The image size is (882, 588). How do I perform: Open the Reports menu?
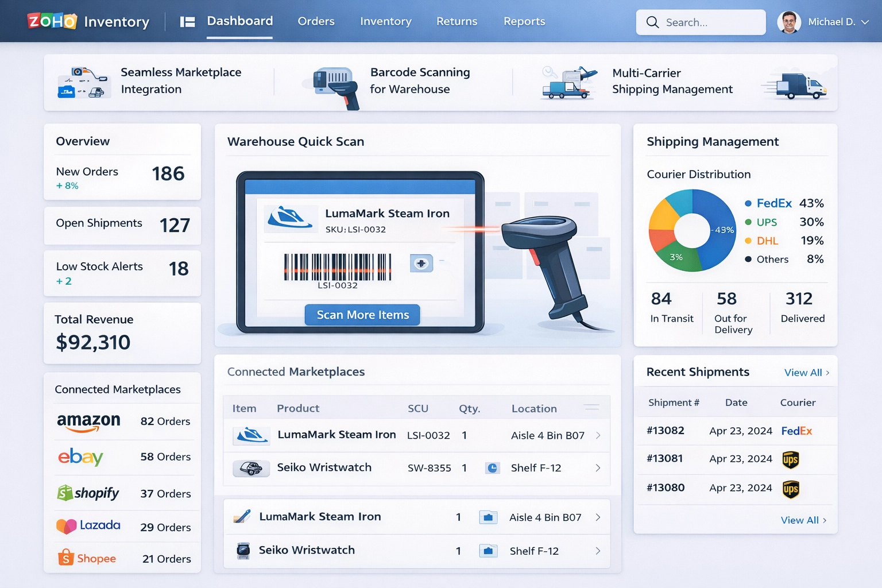[524, 22]
